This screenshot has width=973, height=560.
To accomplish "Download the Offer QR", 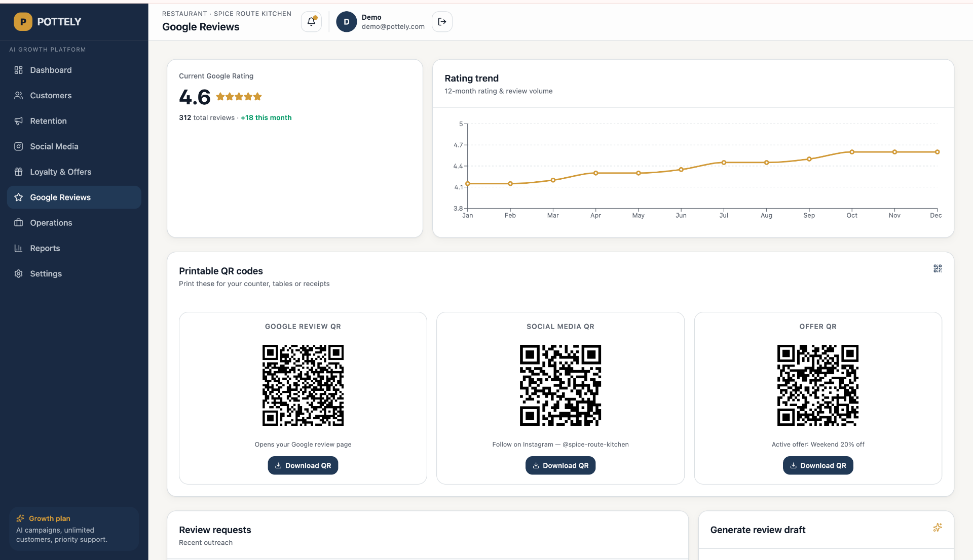I will 818,465.
